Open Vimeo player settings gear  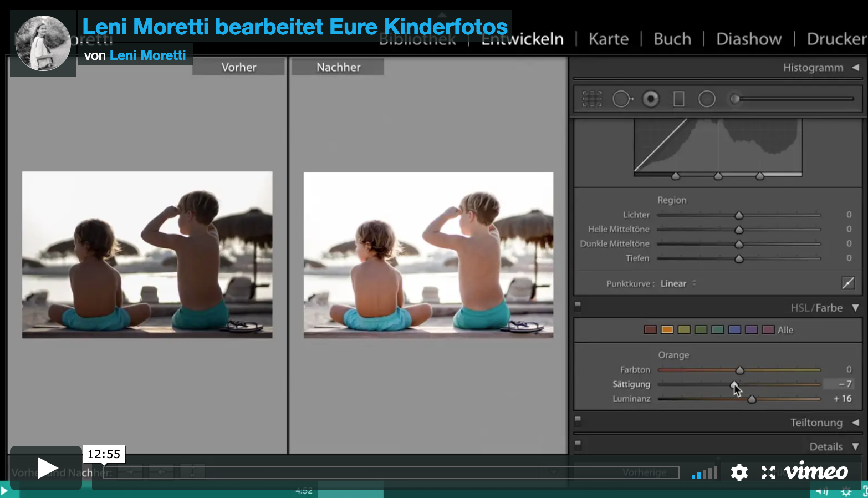coord(739,472)
